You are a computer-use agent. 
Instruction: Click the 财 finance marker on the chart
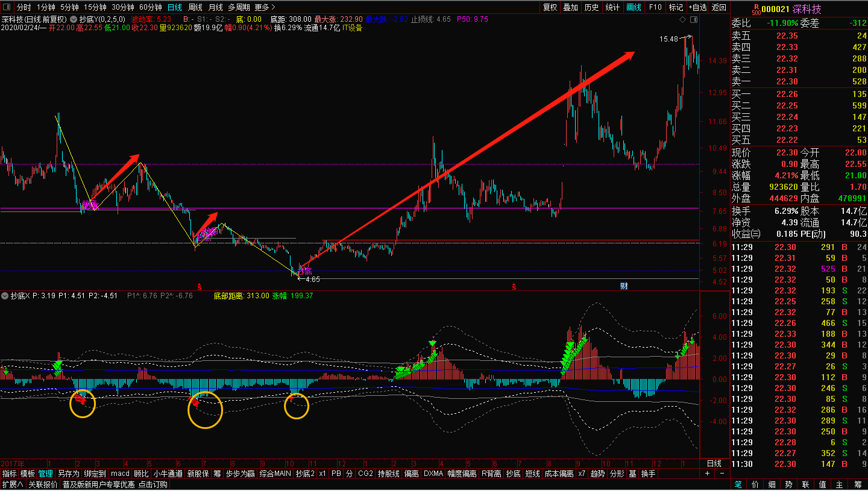point(624,286)
